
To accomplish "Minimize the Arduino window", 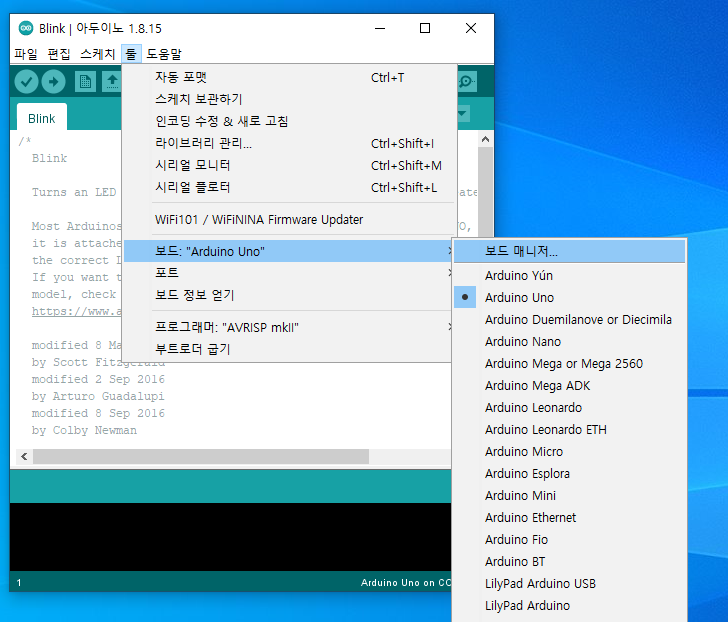I will point(380,28).
